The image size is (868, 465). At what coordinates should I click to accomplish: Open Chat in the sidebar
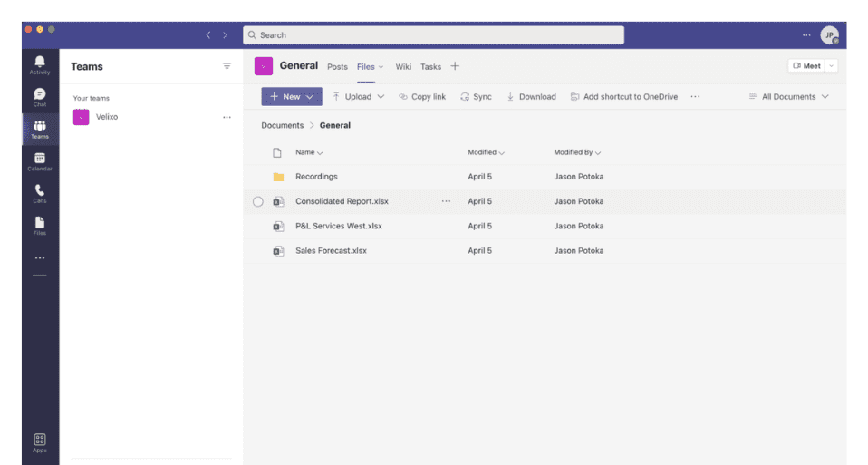point(40,97)
